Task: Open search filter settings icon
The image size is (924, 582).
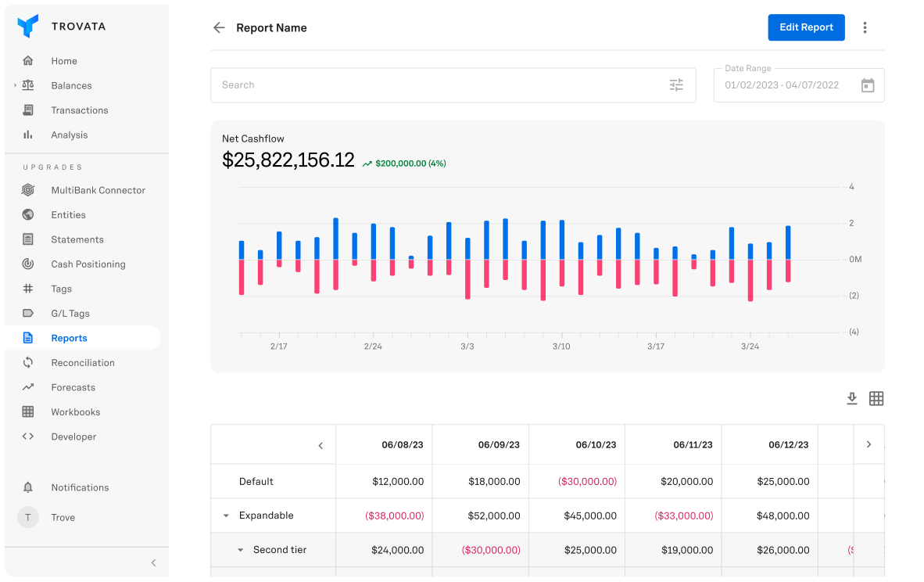Action: (x=676, y=85)
